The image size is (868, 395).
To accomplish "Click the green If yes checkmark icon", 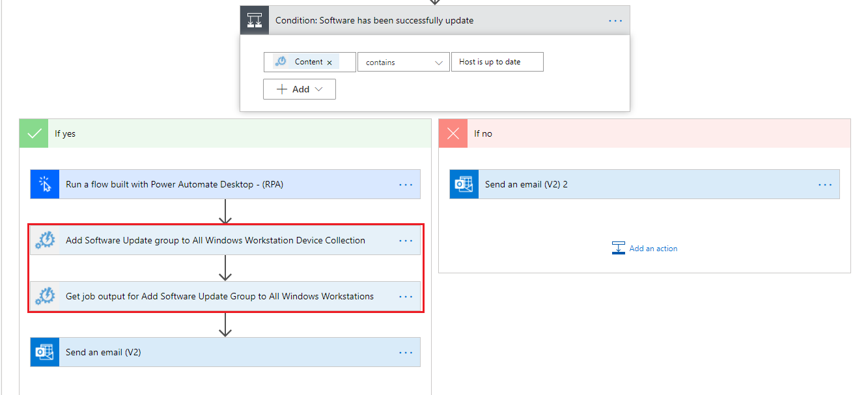I will tap(33, 133).
